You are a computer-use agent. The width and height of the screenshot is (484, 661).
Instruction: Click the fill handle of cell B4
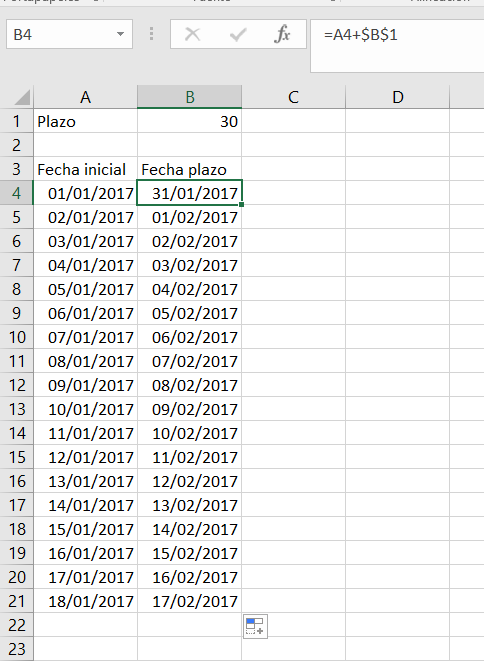point(241,204)
